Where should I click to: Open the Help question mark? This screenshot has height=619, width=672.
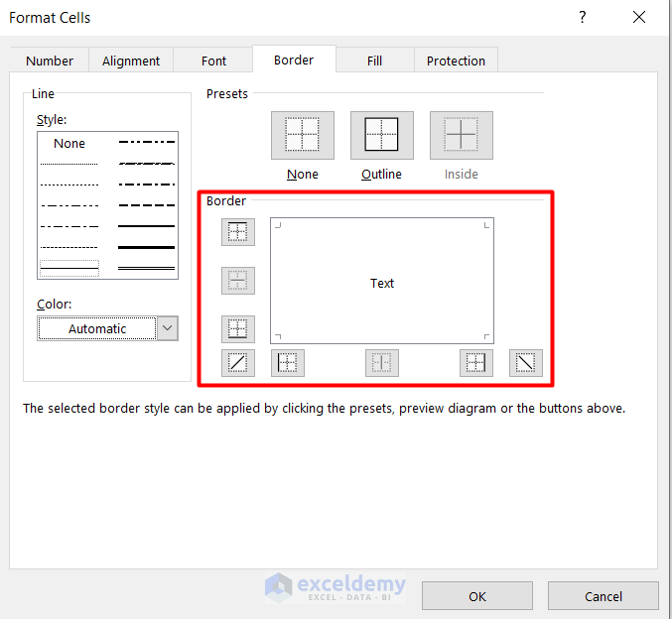582,17
